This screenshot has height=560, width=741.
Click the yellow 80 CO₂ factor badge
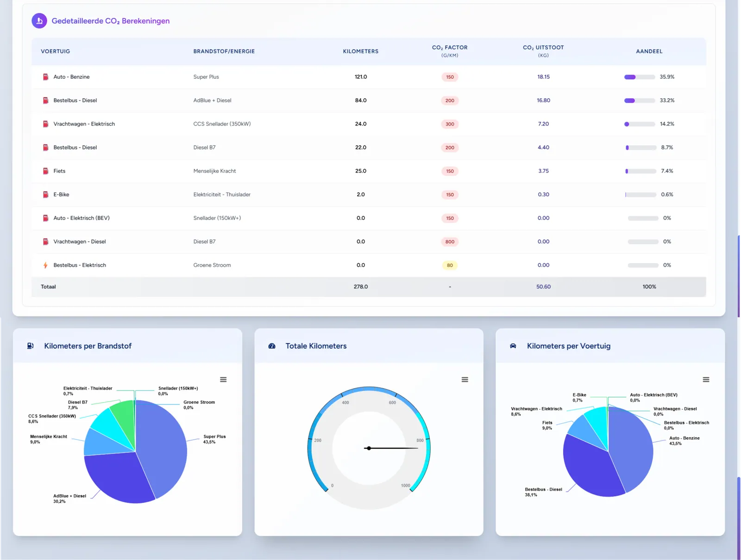[x=450, y=265]
